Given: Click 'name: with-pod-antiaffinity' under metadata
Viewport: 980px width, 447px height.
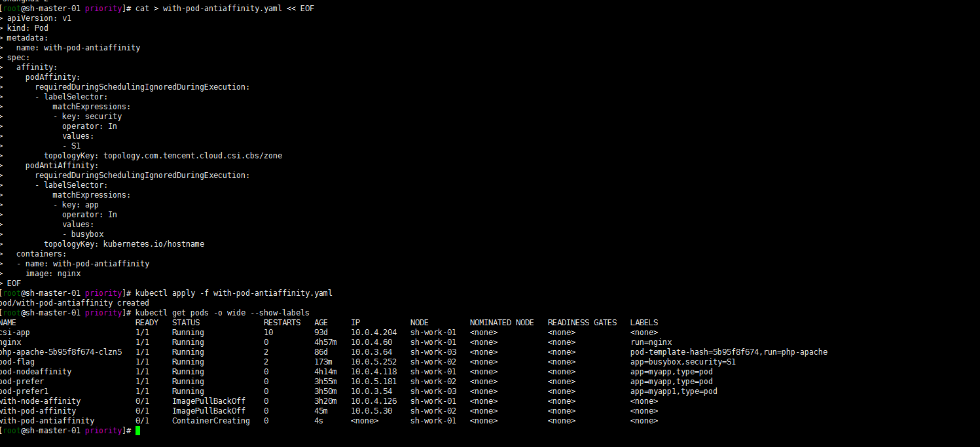Looking at the screenshot, I should 78,48.
